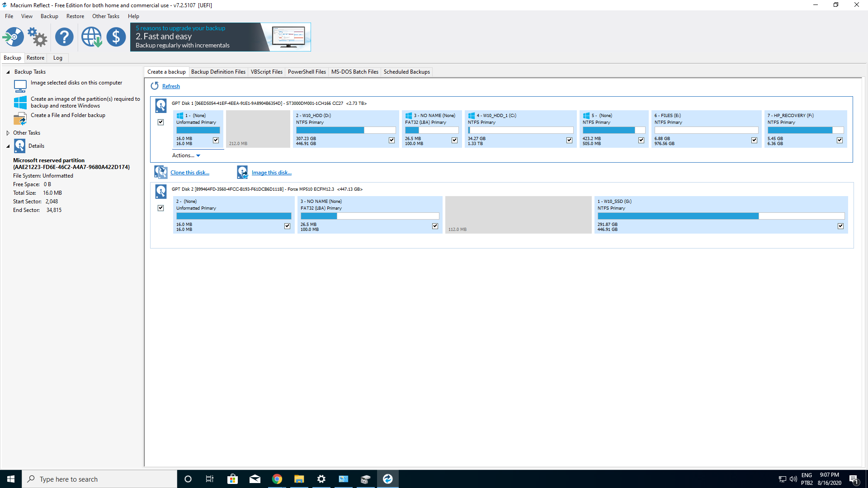Toggle GPT Disk 2 whole-disk checkbox

[160, 208]
